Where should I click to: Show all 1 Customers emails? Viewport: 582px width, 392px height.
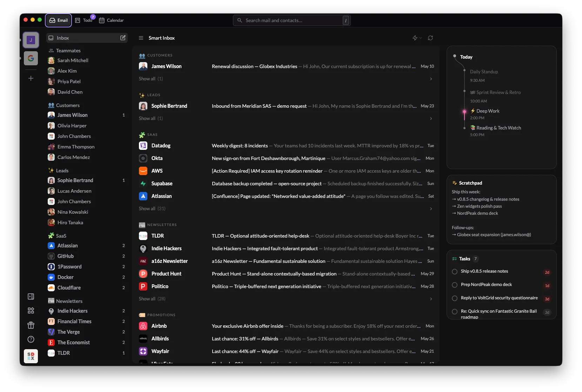[x=151, y=79]
